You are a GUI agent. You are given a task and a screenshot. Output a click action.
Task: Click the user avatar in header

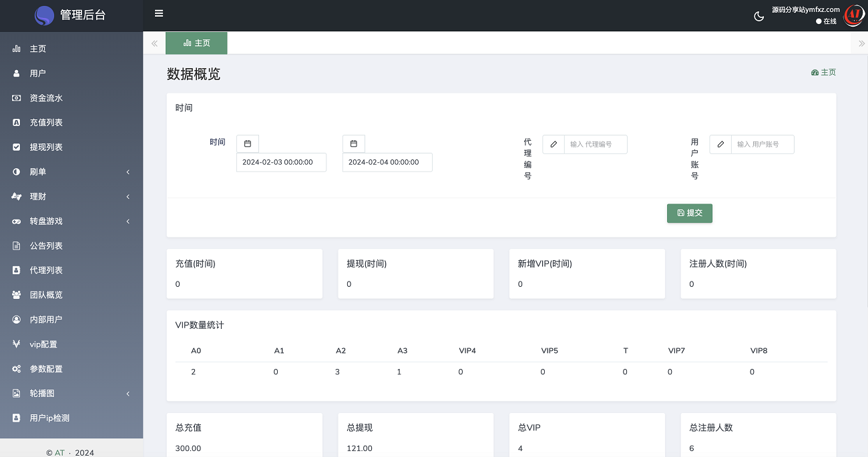[853, 15]
